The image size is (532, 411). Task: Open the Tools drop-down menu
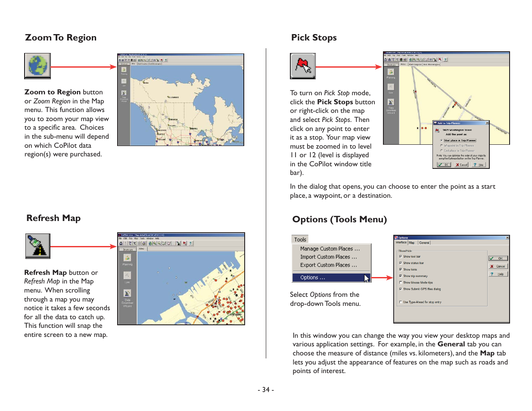click(300, 240)
